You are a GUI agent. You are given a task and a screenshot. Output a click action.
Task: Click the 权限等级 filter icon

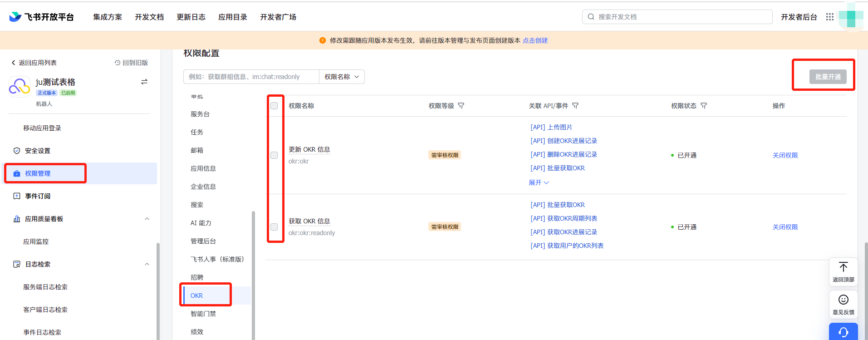[461, 106]
